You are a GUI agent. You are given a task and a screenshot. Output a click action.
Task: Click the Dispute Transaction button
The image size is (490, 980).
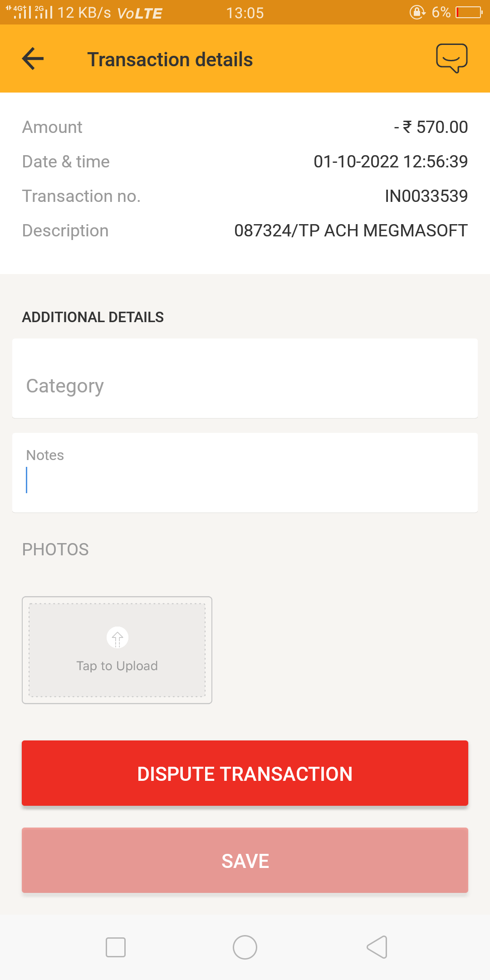pos(245,774)
